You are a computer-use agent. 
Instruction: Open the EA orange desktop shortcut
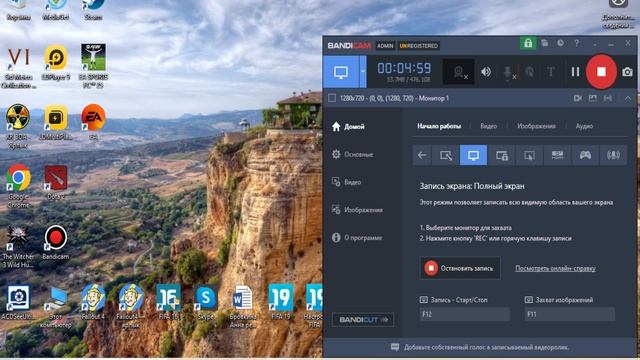coord(93,121)
